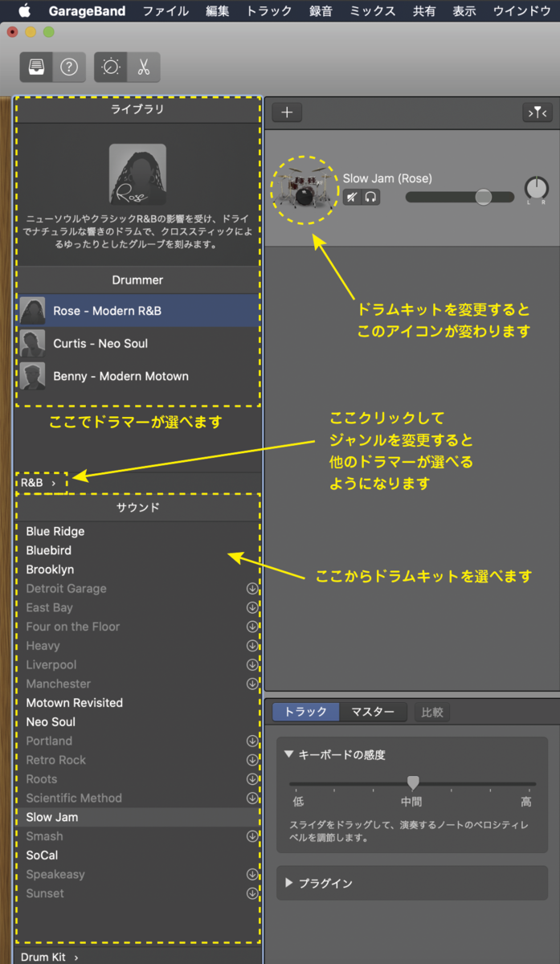
Task: Download Liverpool kit via arrow icon
Action: click(252, 665)
